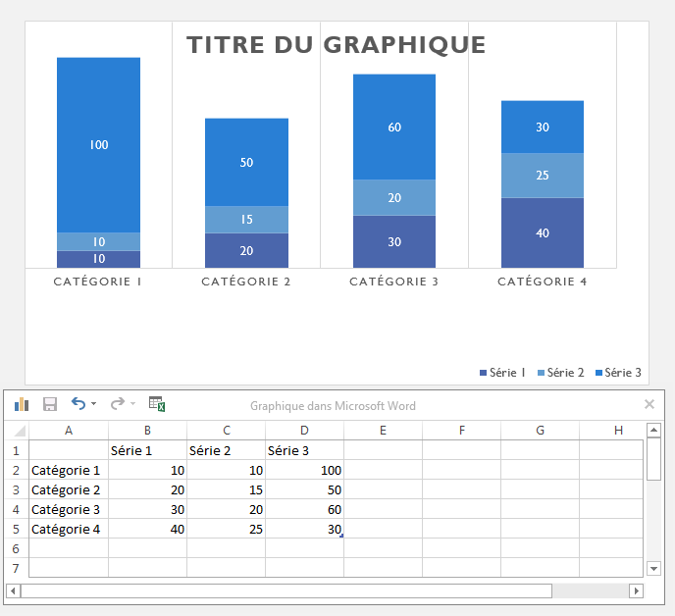675x616 pixels.
Task: Click the 15 bar segment in Catégorie 2
Action: tap(246, 220)
